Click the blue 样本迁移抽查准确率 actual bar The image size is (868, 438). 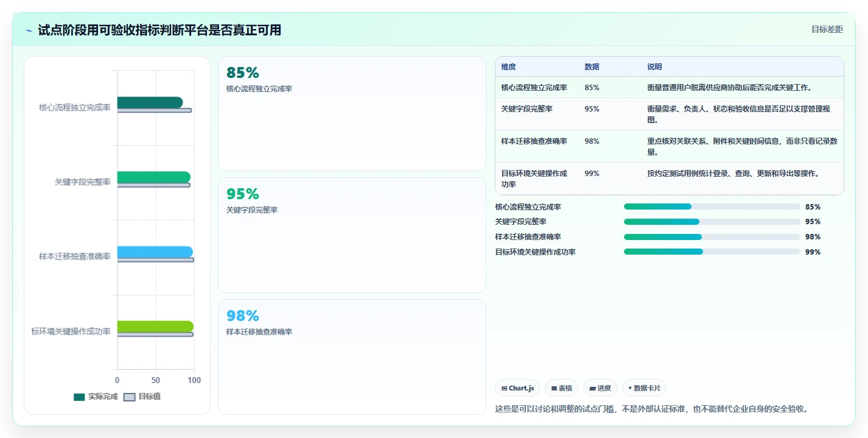pyautogui.click(x=155, y=252)
